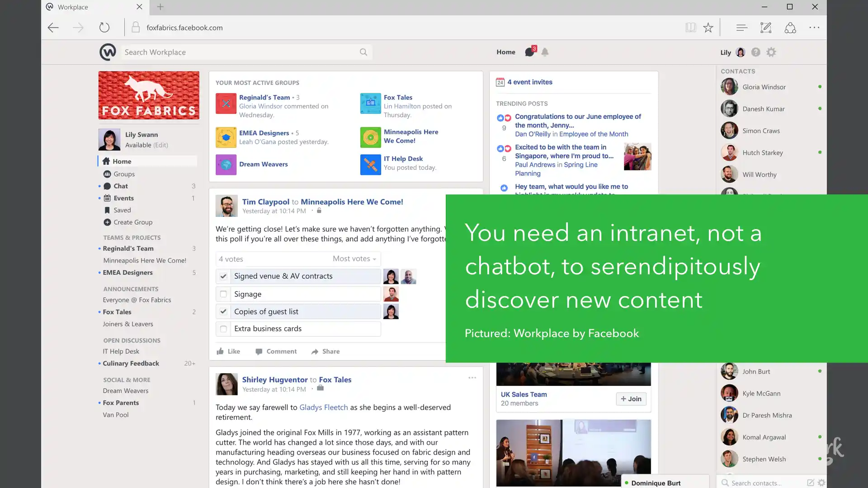Click the notifications bell icon
This screenshot has height=488, width=868.
point(545,52)
